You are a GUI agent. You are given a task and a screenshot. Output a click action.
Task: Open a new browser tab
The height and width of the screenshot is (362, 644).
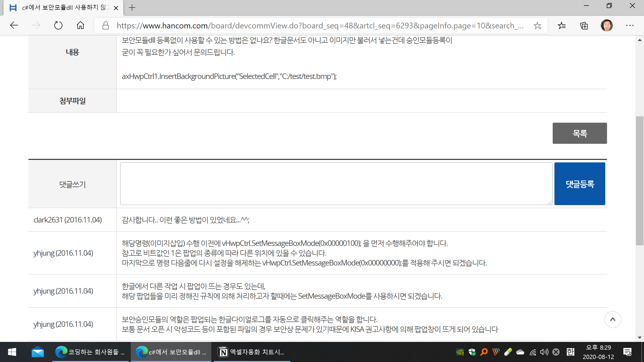132,8
